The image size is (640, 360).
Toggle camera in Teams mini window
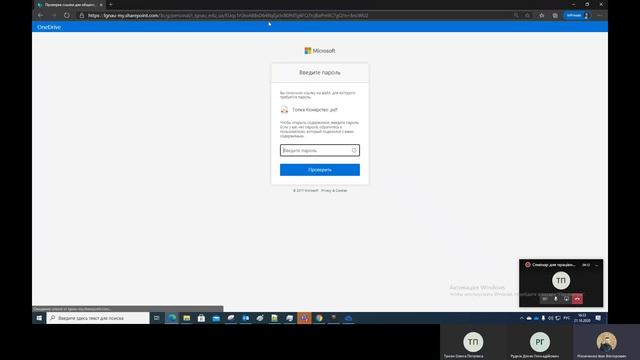coord(545,299)
